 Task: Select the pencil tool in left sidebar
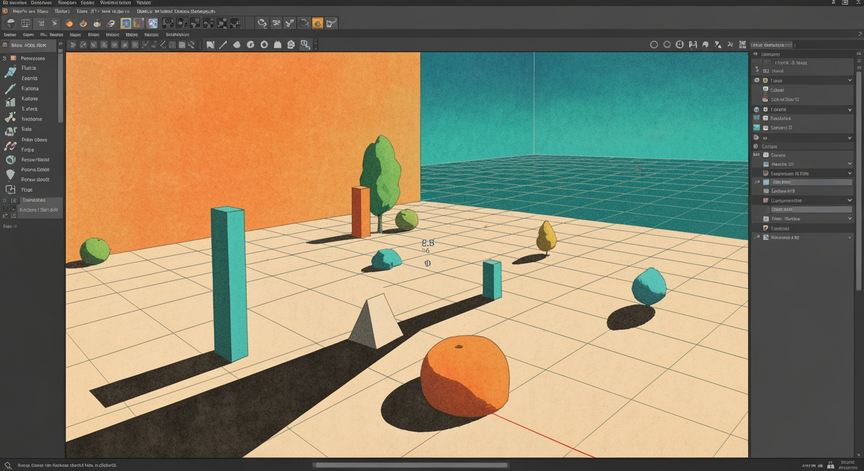pyautogui.click(x=10, y=88)
